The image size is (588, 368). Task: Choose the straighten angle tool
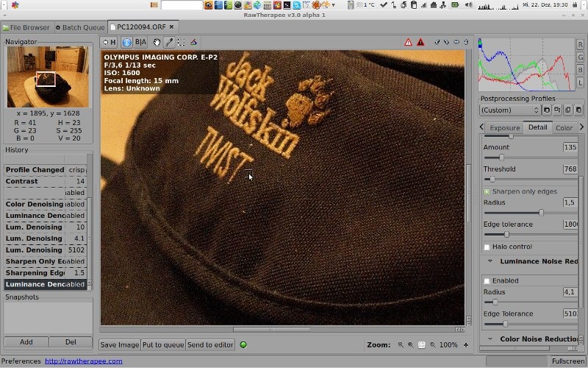(194, 43)
